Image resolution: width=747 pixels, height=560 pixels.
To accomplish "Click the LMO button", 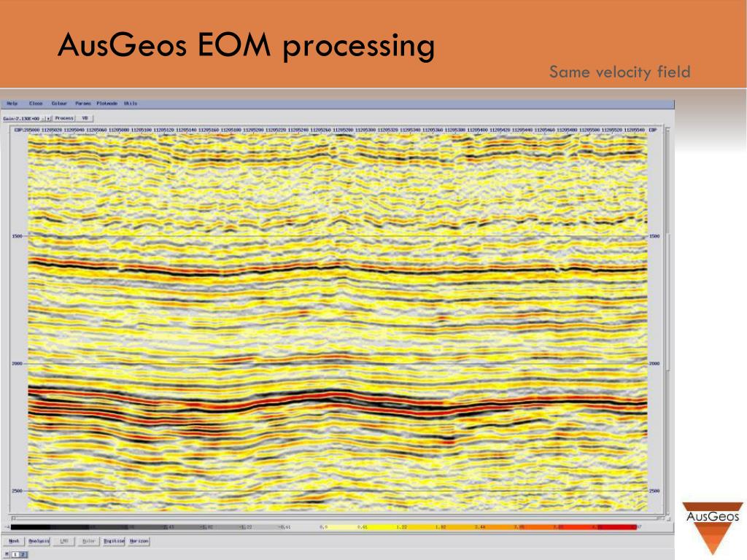I will pyautogui.click(x=64, y=541).
